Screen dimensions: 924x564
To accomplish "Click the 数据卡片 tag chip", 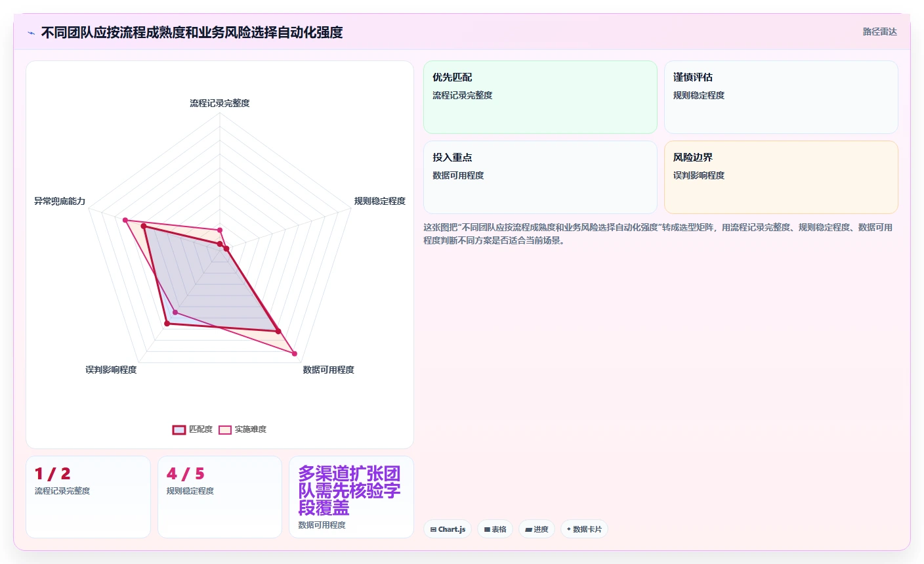I will tap(584, 529).
